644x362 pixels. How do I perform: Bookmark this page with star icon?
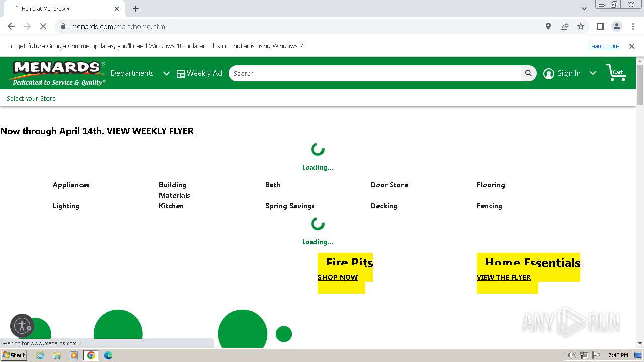(581, 26)
